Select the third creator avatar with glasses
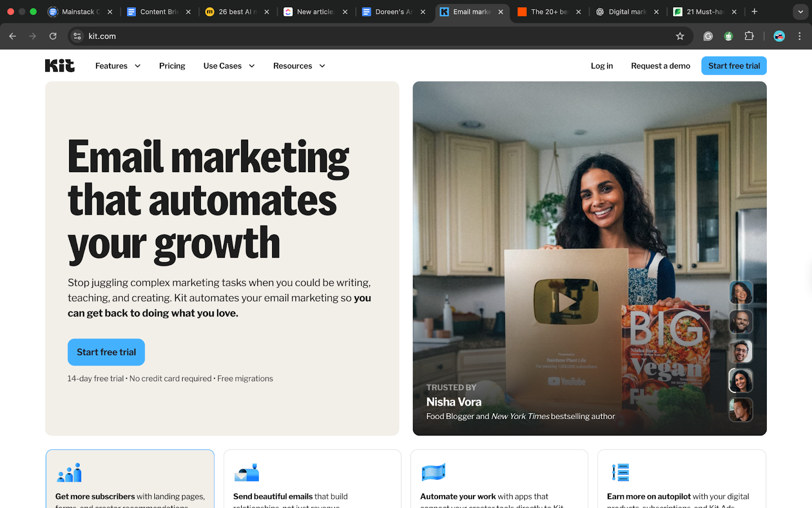812x508 pixels. [x=740, y=351]
